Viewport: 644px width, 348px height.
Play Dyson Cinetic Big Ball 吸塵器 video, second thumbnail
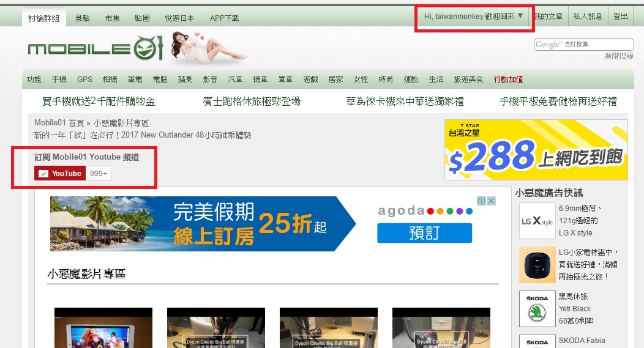216,328
